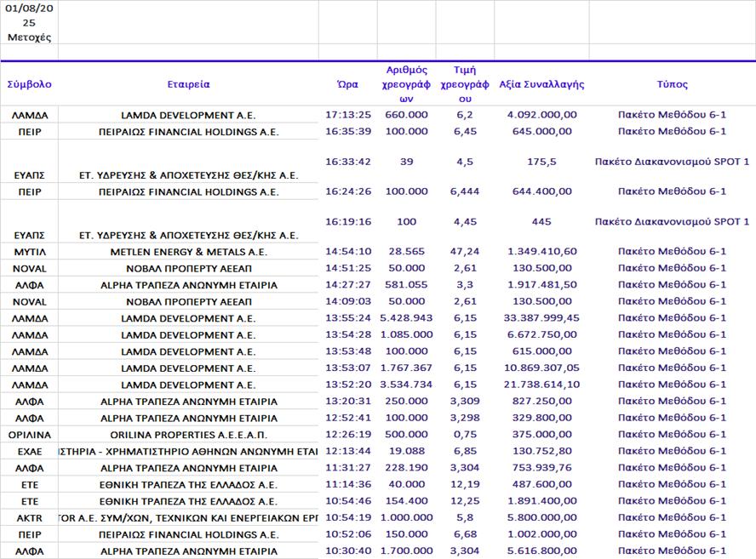756x559 pixels.
Task: Select the Τύπος column header
Action: [672, 84]
